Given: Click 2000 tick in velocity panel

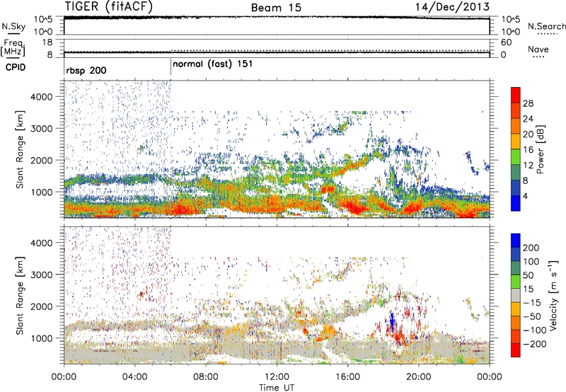Looking at the screenshot, I should [x=41, y=306].
